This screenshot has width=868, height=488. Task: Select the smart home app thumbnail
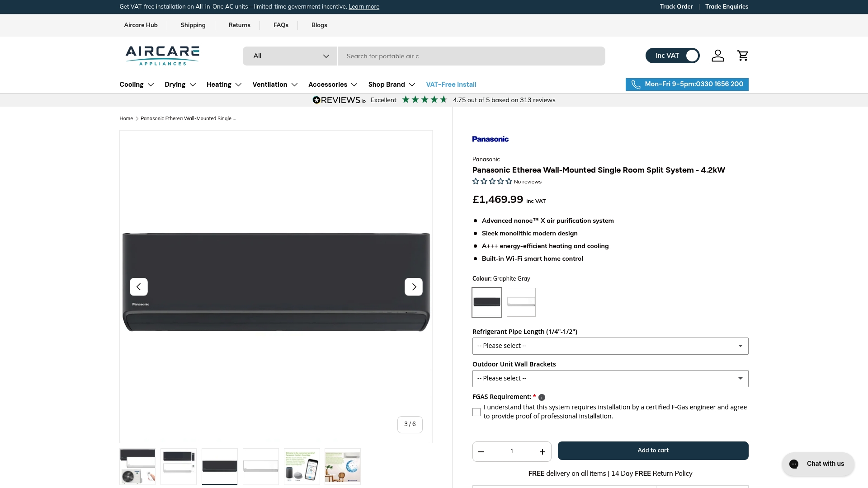tap(302, 467)
